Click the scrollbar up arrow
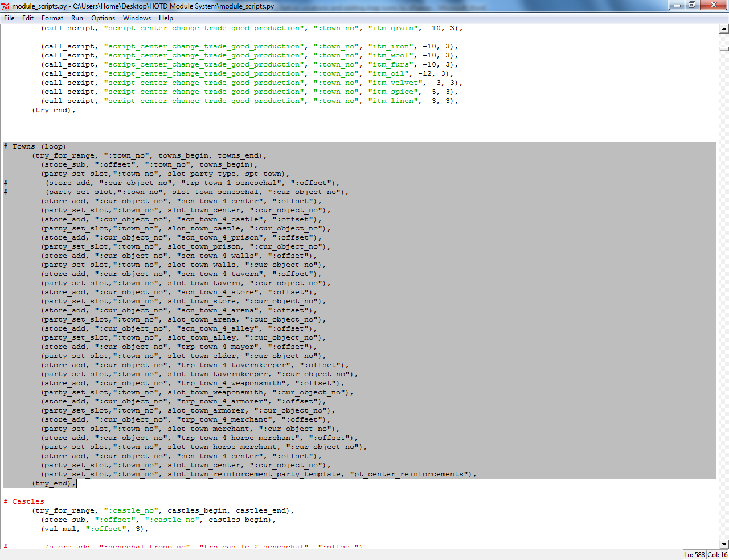729x560 pixels. point(724,28)
